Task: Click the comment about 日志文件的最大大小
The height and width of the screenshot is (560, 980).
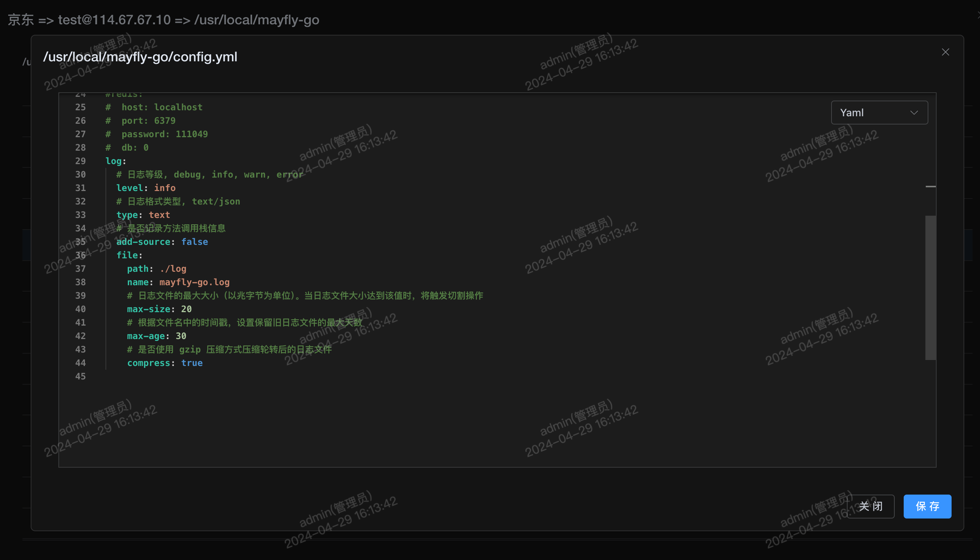Action: click(x=305, y=295)
